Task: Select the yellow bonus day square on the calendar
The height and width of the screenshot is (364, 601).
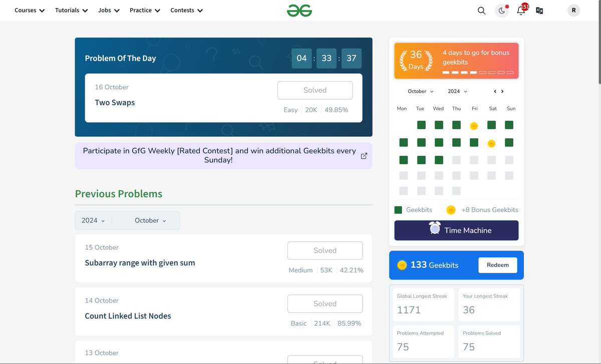Action: 474,125
